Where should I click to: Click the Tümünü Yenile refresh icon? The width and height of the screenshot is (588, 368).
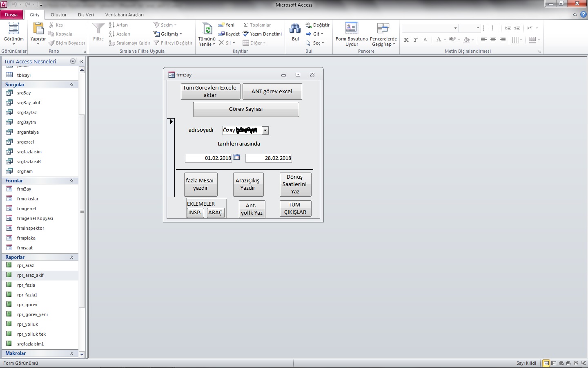pyautogui.click(x=207, y=29)
